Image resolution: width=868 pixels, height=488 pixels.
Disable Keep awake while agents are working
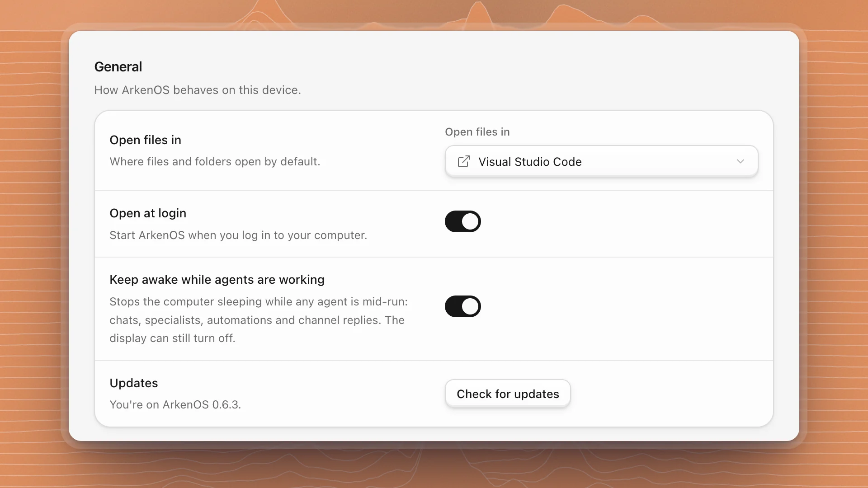tap(462, 306)
